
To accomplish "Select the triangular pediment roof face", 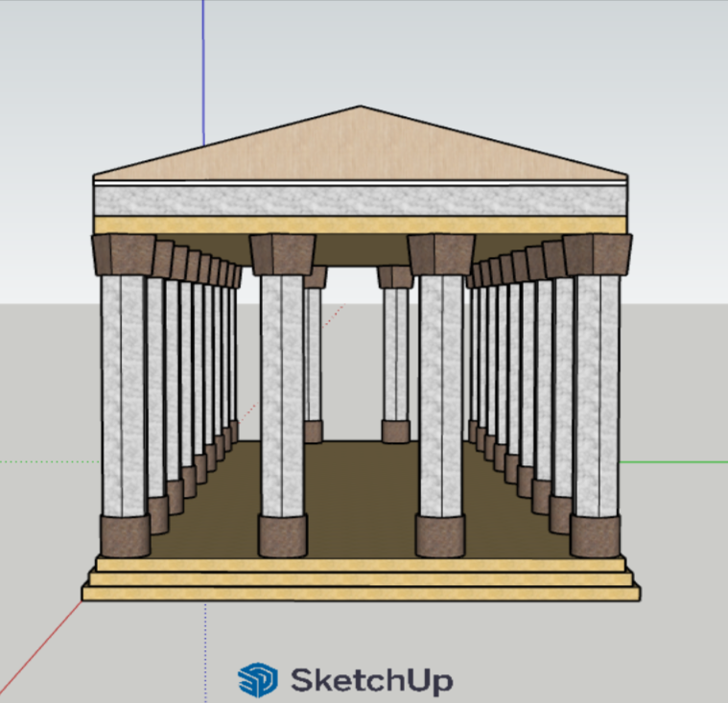I will tap(361, 149).
